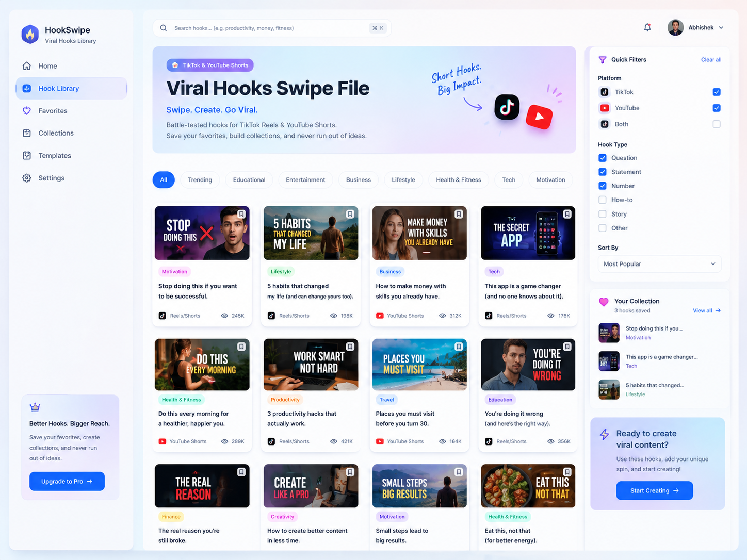Uncheck the TikTok platform filter
The image size is (747, 560).
[x=717, y=92]
